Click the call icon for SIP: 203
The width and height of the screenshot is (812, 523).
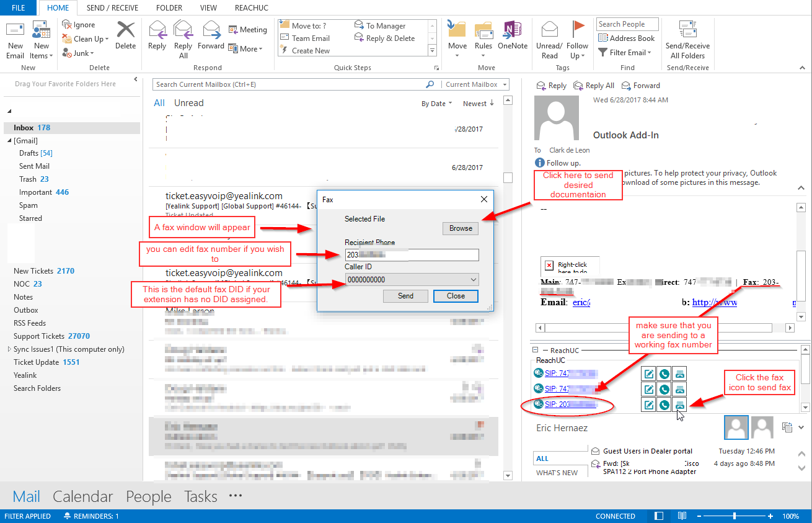664,405
